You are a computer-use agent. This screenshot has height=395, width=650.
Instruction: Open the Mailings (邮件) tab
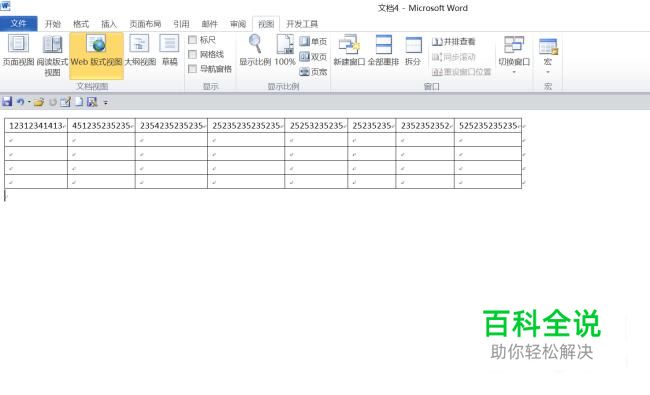click(209, 24)
